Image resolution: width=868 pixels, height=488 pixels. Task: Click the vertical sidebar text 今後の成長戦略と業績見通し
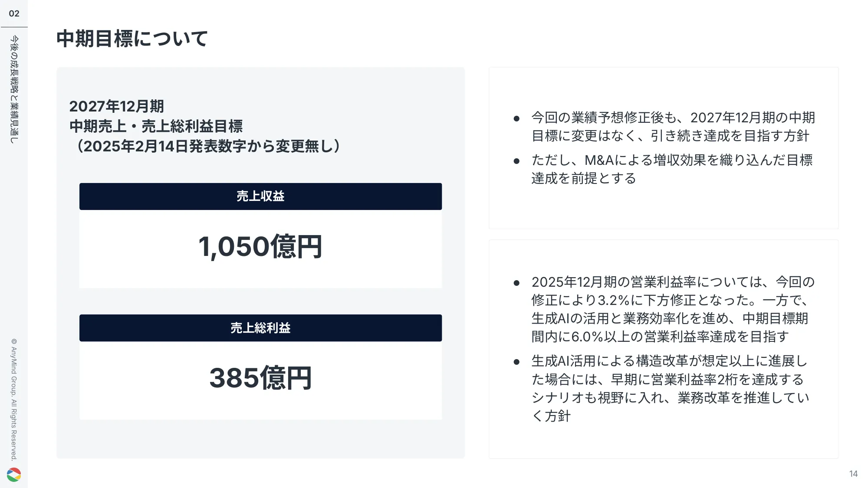pyautogui.click(x=14, y=89)
